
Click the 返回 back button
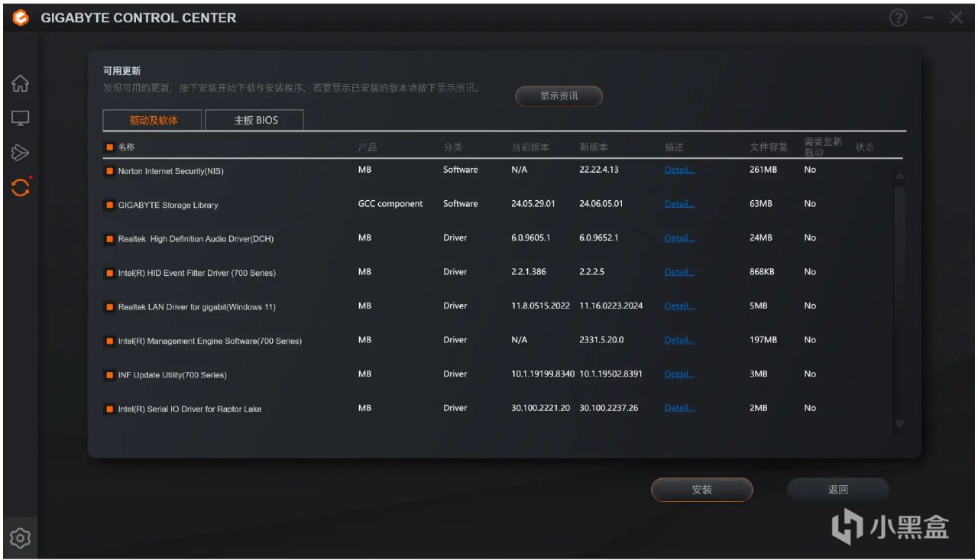(838, 490)
